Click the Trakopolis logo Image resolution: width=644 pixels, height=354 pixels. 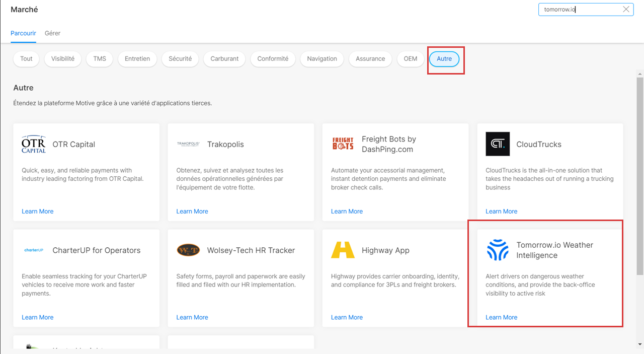click(x=188, y=144)
